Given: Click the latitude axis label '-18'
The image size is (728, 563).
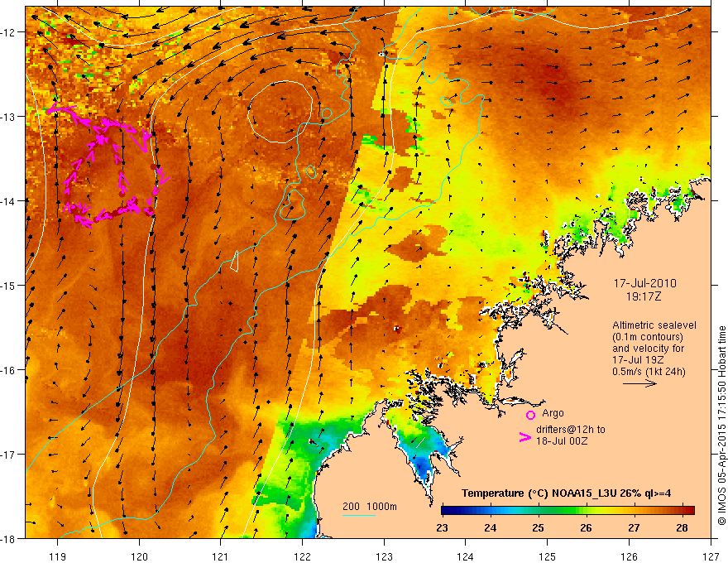Looking at the screenshot, I should tap(8, 538).
